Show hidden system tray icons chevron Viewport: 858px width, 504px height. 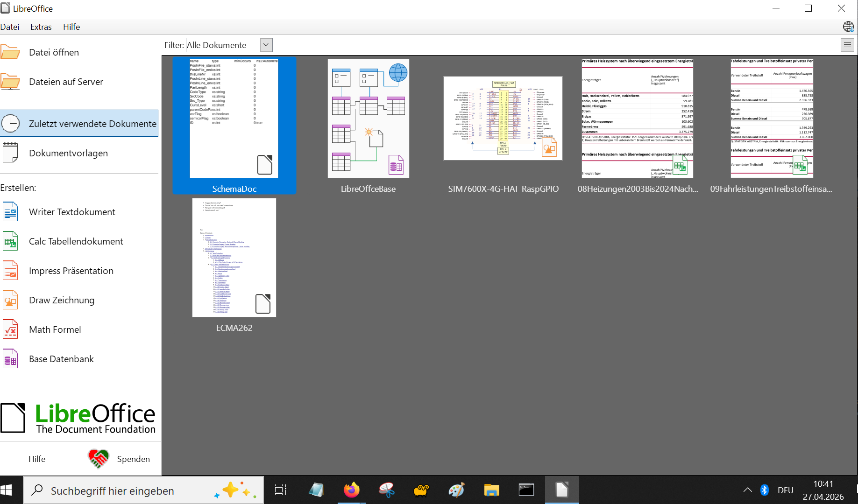(747, 490)
